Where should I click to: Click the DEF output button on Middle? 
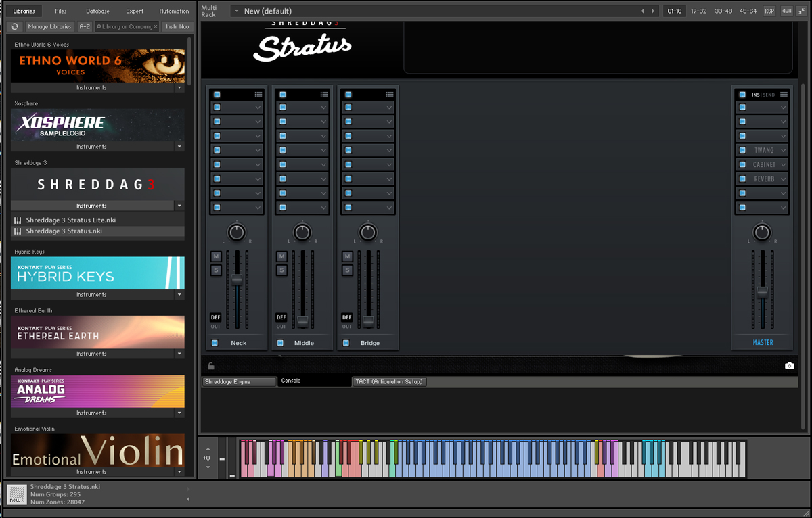pos(281,317)
